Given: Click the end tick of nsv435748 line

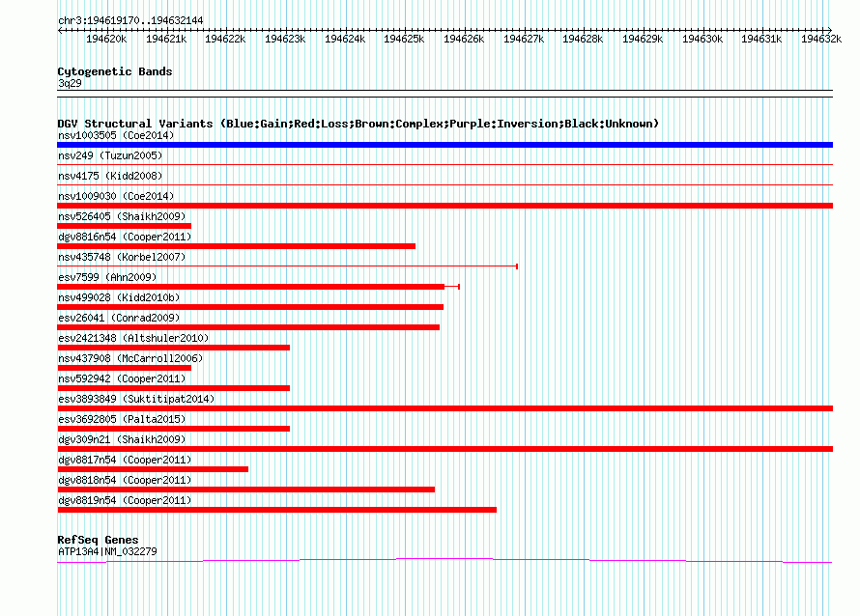Looking at the screenshot, I should tap(517, 266).
